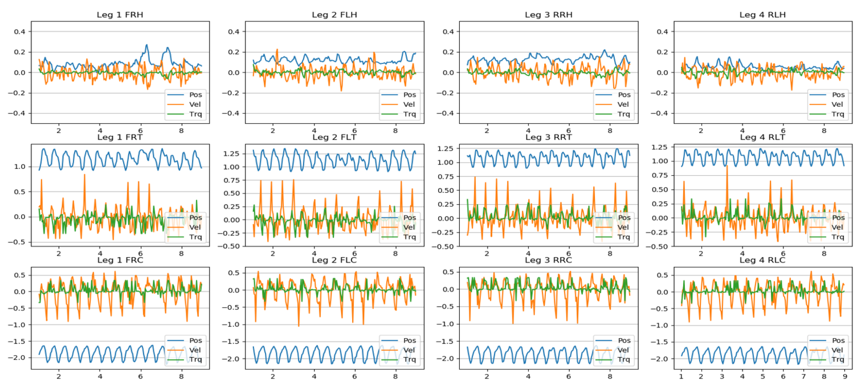Click the tallest orange spike in Leg 4 RLT
The image size is (868, 387).
pyautogui.click(x=727, y=166)
